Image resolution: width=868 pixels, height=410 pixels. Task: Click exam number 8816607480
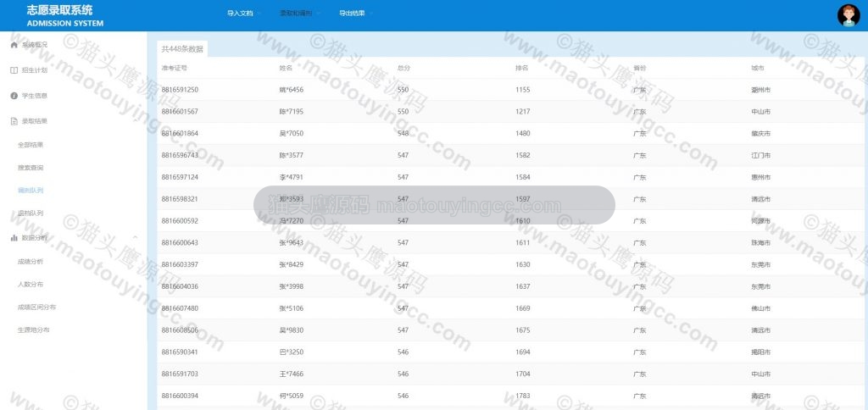pyautogui.click(x=180, y=308)
